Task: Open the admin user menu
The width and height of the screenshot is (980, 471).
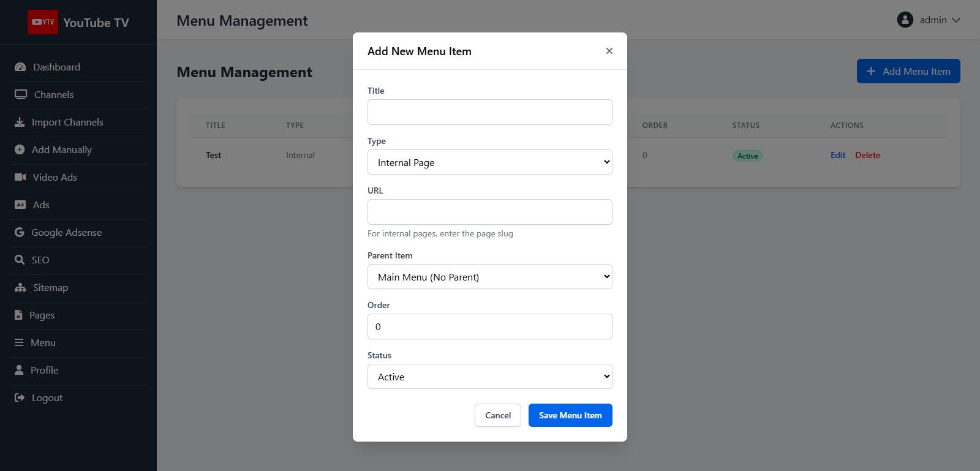Action: click(x=929, y=20)
